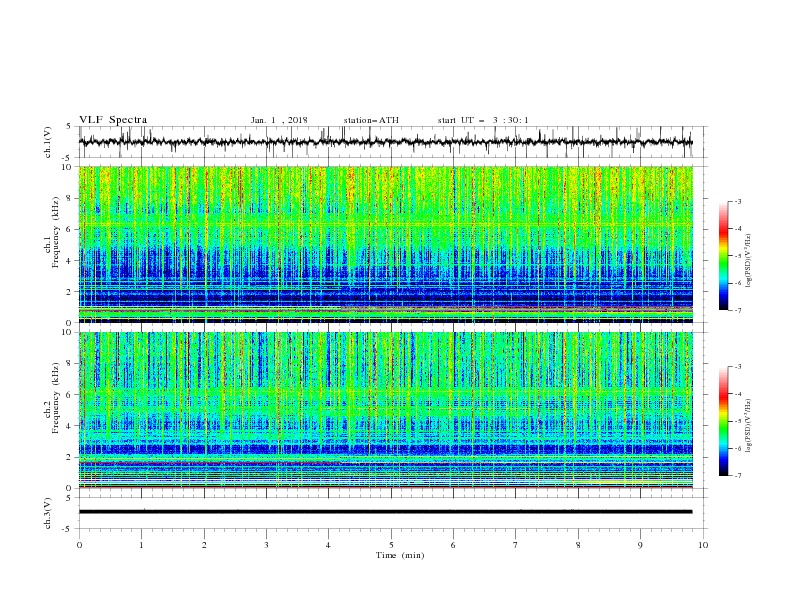The image size is (792, 612).
Task: Click the "-5" tick on ch.3(V) axis
Action: coord(67,529)
